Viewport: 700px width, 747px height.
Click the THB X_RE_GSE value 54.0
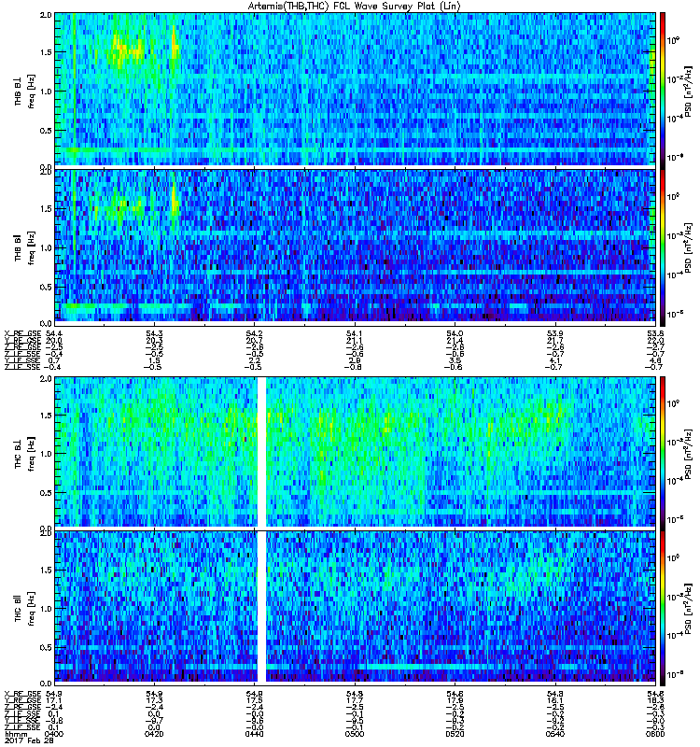click(x=455, y=333)
